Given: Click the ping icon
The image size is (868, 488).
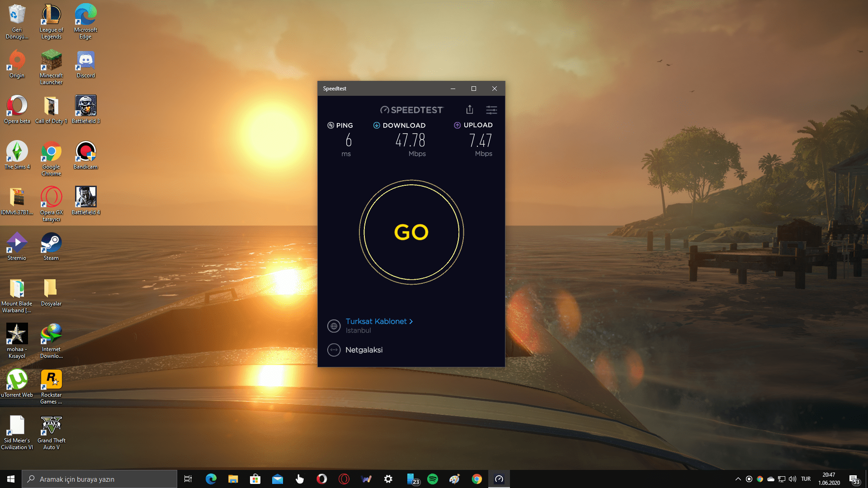Looking at the screenshot, I should pyautogui.click(x=330, y=125).
